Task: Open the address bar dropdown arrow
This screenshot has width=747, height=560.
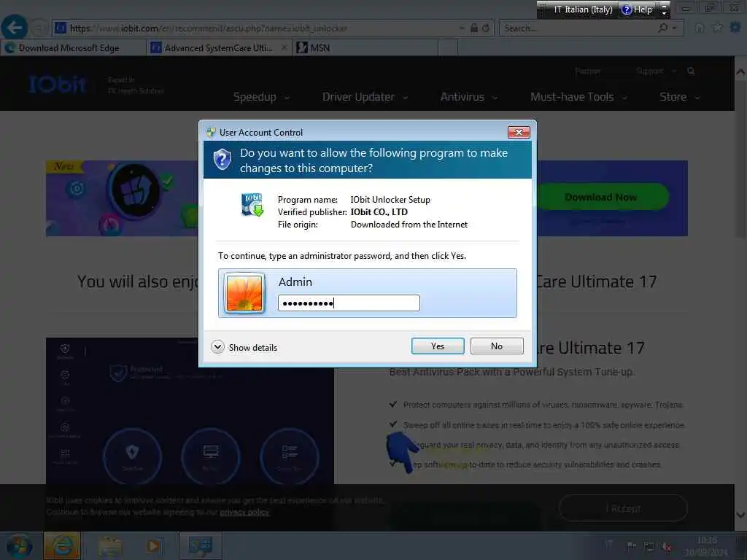Action: point(462,28)
